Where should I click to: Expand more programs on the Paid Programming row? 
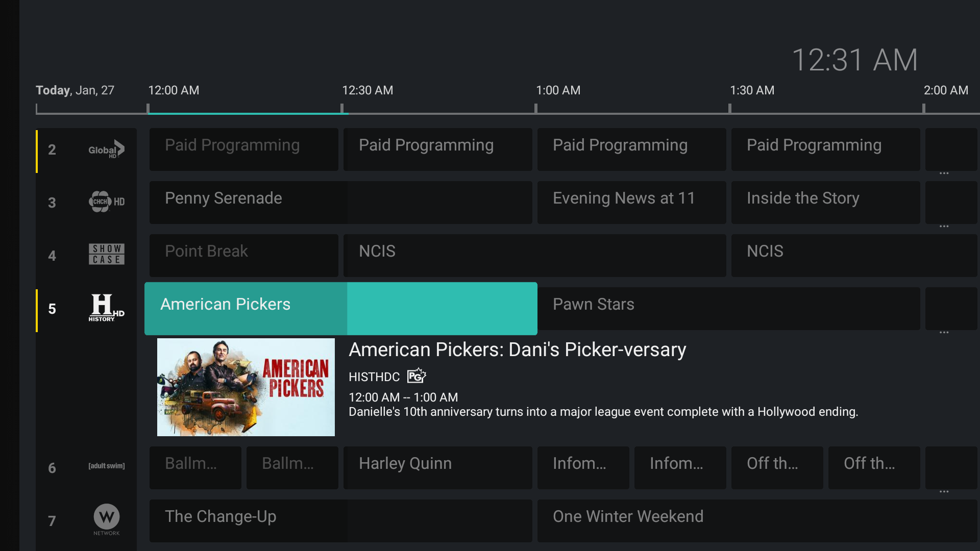pyautogui.click(x=943, y=172)
